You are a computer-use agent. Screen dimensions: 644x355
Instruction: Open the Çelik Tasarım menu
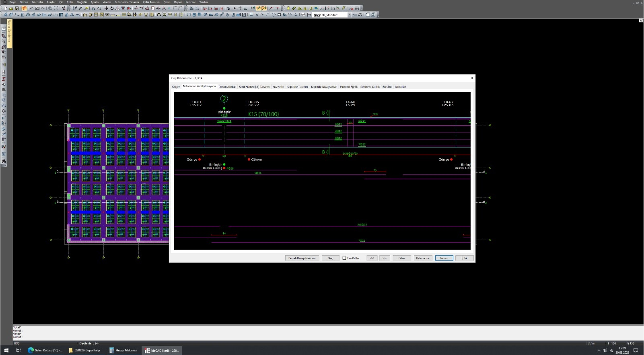coord(151,2)
